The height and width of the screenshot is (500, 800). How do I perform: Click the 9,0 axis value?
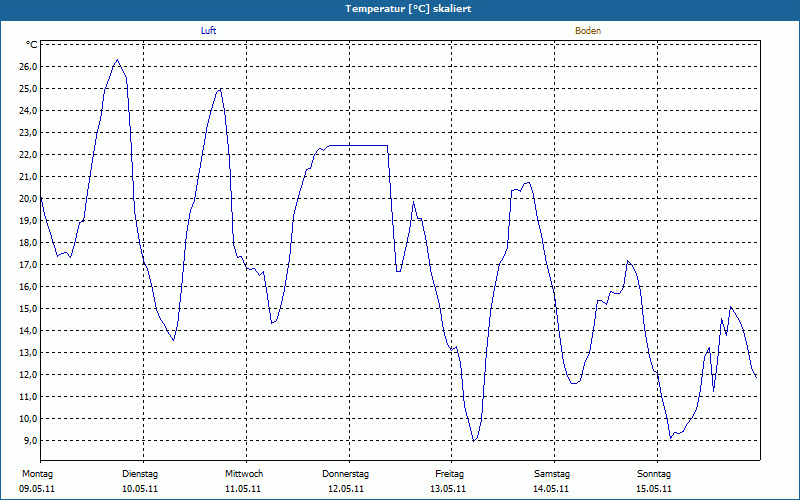30,440
